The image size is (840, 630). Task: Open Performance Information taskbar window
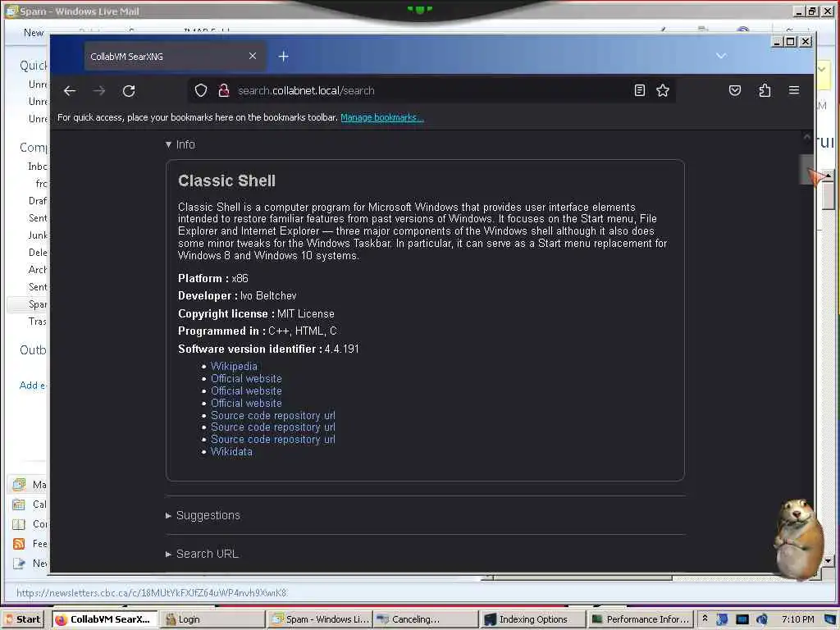tap(640, 619)
